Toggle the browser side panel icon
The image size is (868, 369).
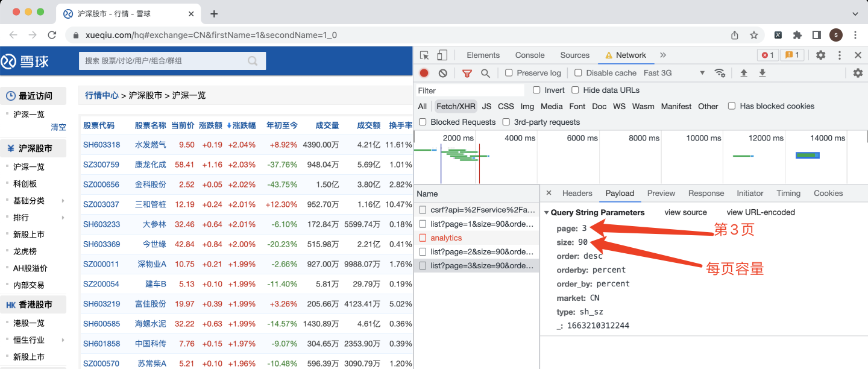pos(816,35)
